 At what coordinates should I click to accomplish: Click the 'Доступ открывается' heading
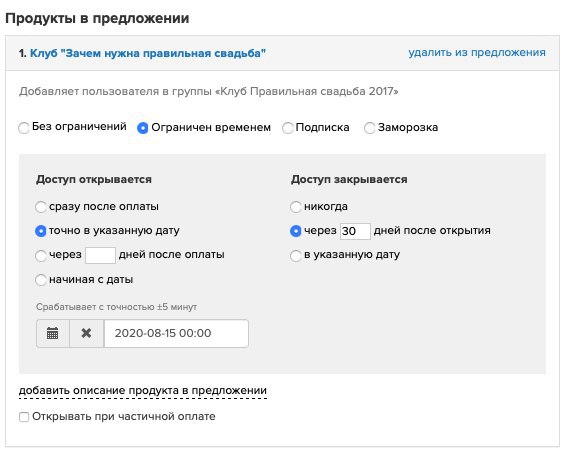pos(94,179)
